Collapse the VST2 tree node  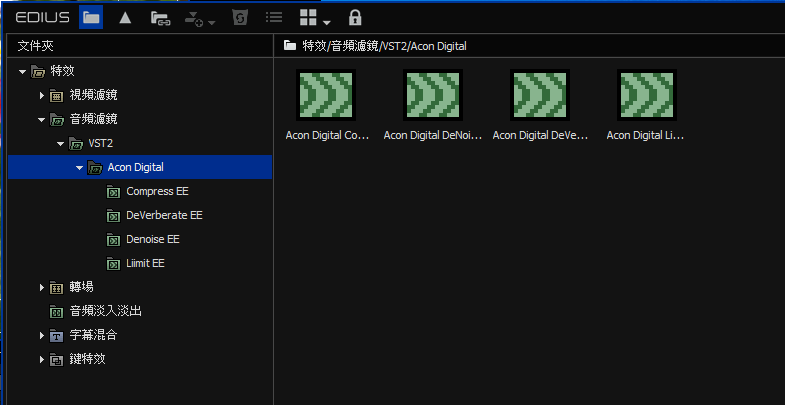(61, 144)
